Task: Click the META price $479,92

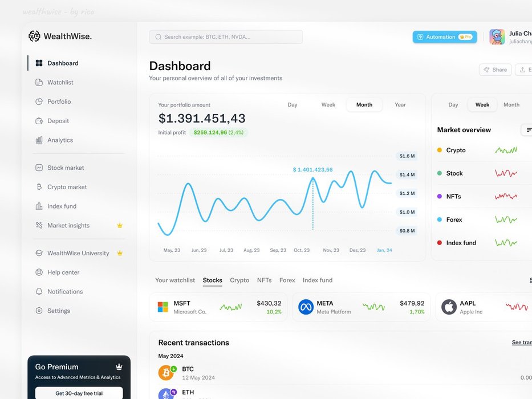Action: pyautogui.click(x=412, y=303)
